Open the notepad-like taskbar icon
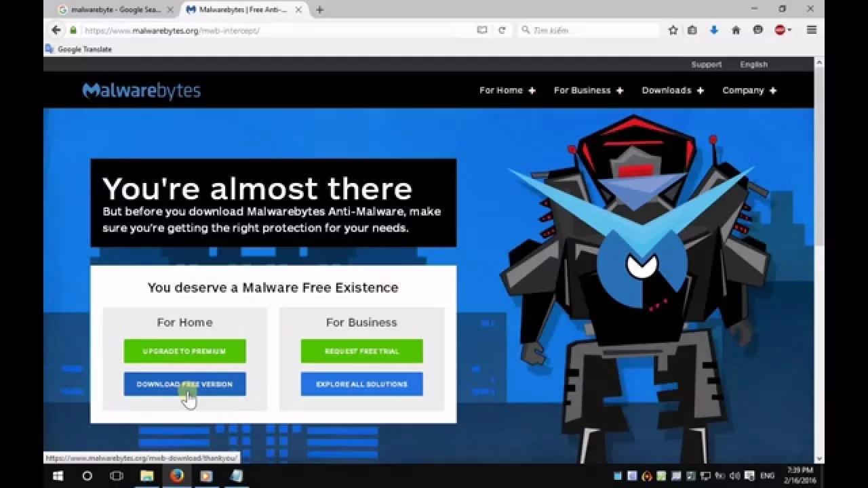The width and height of the screenshot is (868, 488). click(236, 476)
